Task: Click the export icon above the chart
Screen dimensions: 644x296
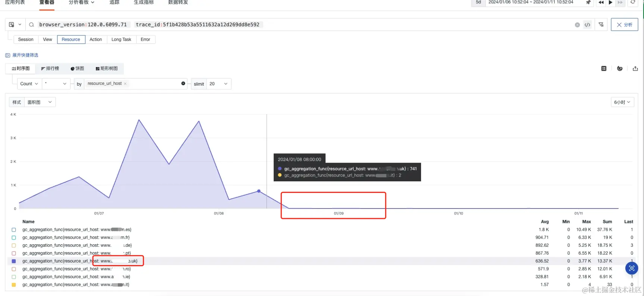Action: click(x=635, y=69)
